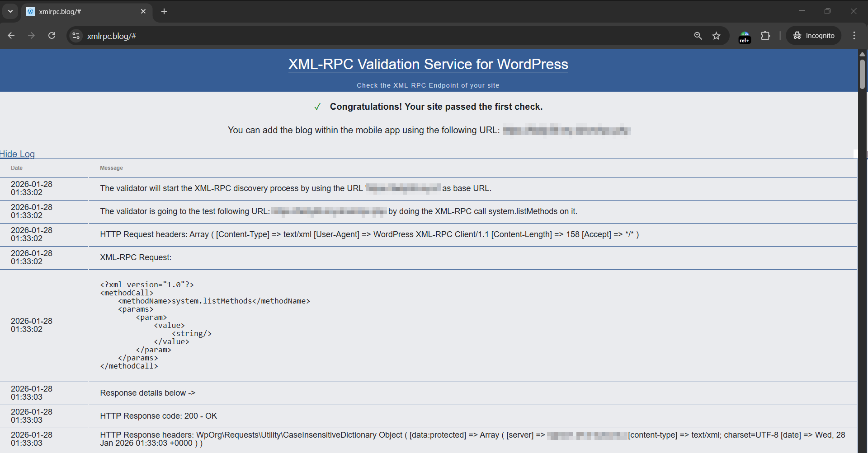Open the tab search chevron
Image resolution: width=868 pixels, height=453 pixels.
(10, 11)
